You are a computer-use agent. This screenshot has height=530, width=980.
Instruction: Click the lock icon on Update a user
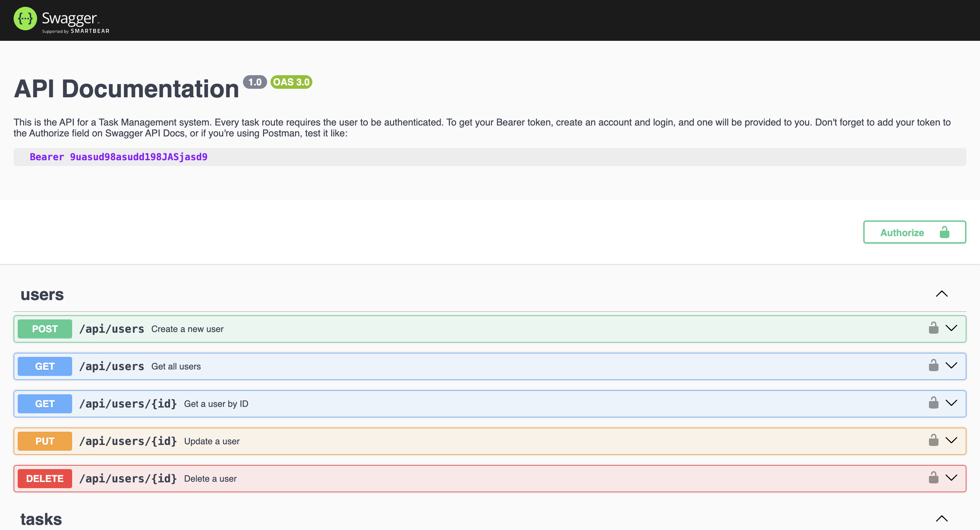pyautogui.click(x=933, y=440)
